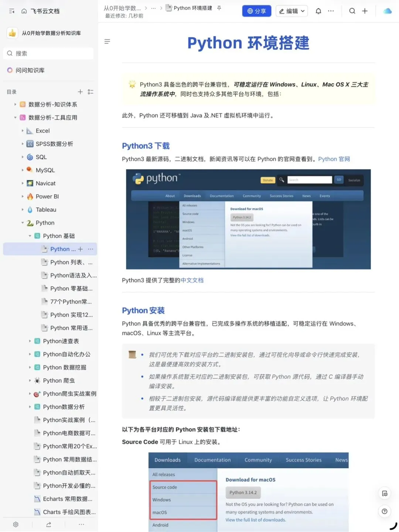Image resolution: width=399 pixels, height=532 pixels.
Task: Open the blue cloud avatar icon
Action: (x=387, y=11)
